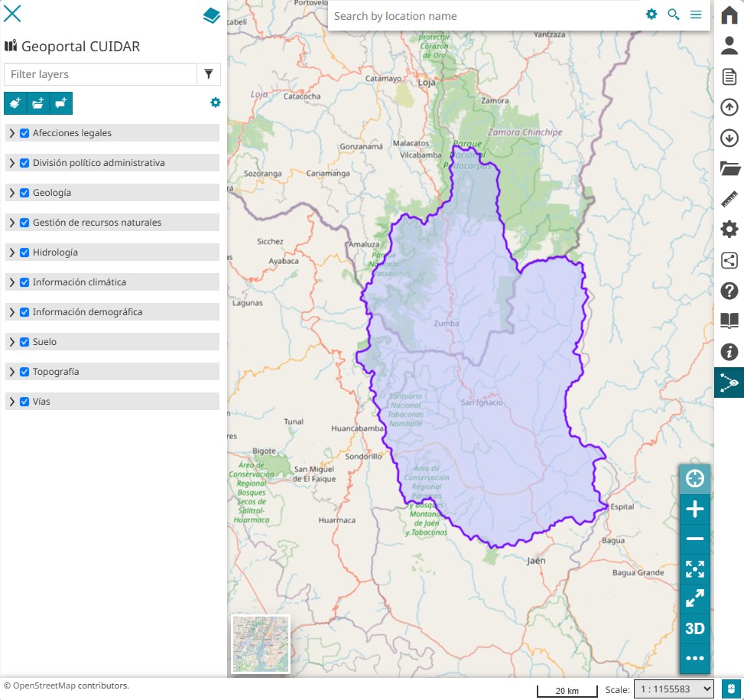Click the basemap thumbnail switcher

click(x=261, y=644)
